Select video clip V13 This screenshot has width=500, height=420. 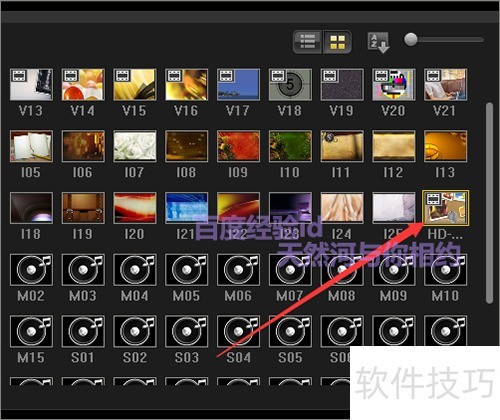point(31,85)
